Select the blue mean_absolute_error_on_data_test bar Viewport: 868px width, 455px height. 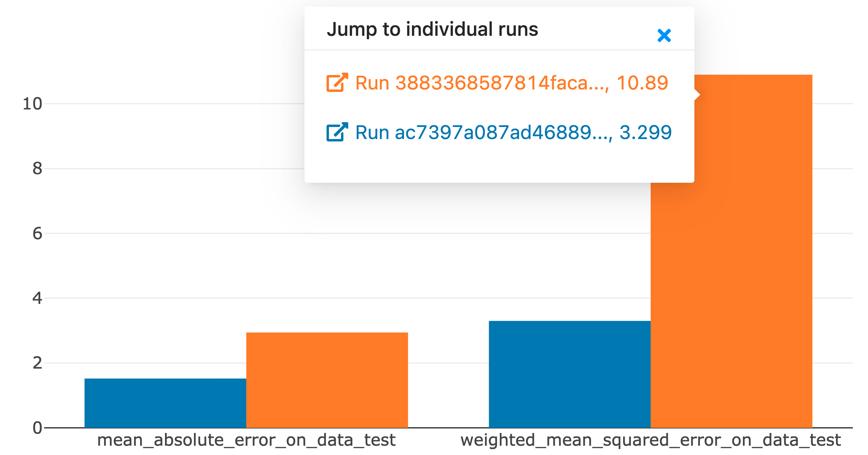[165, 403]
